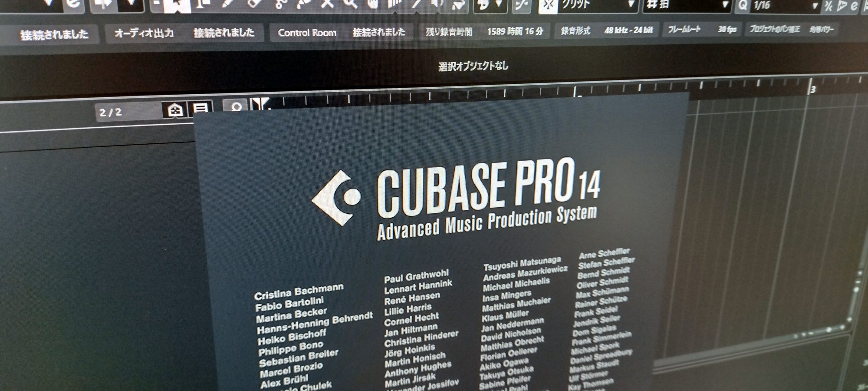Select the Comp hand tool
Screen dimensions: 868x391
tap(372, 3)
